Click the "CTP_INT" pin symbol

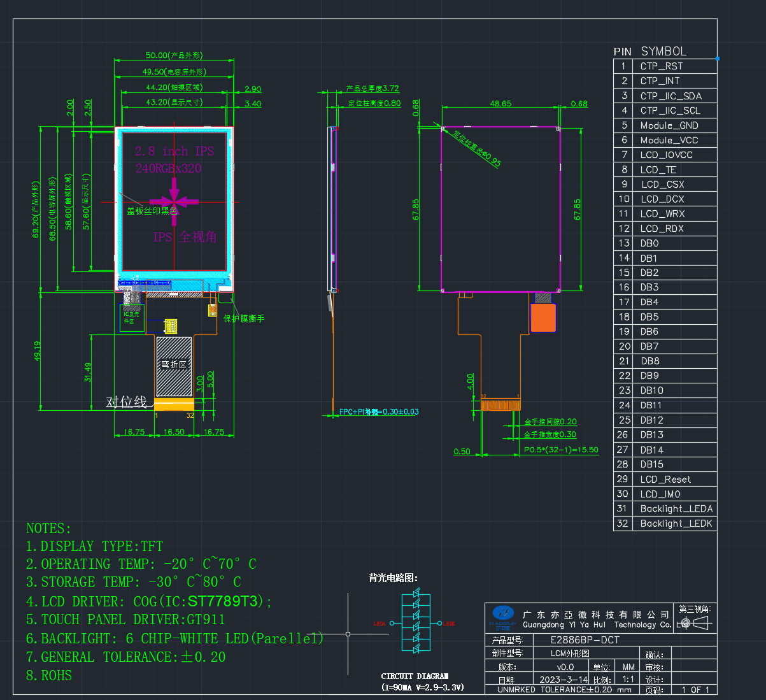[660, 81]
